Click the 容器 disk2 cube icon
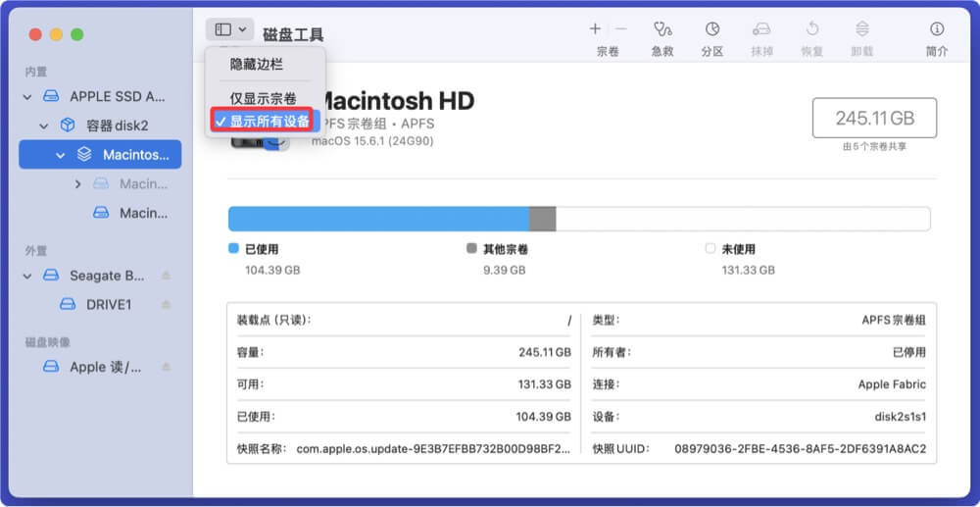Screen dimensions: 980x507 click(x=67, y=126)
